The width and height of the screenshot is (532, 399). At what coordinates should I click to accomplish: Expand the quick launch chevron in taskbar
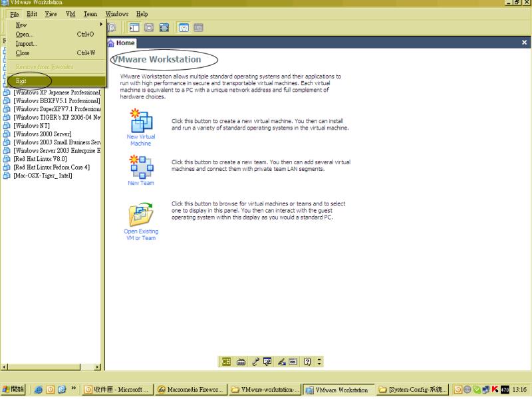click(x=74, y=388)
